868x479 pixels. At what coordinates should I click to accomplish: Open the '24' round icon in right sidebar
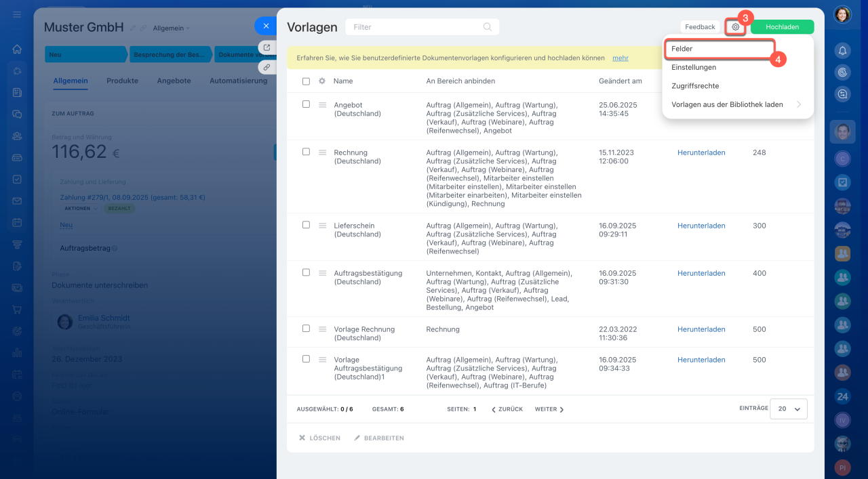pyautogui.click(x=842, y=396)
